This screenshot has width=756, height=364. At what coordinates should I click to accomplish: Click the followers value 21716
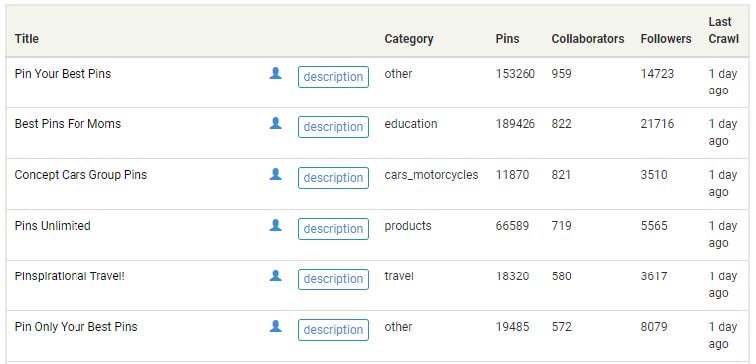(657, 124)
